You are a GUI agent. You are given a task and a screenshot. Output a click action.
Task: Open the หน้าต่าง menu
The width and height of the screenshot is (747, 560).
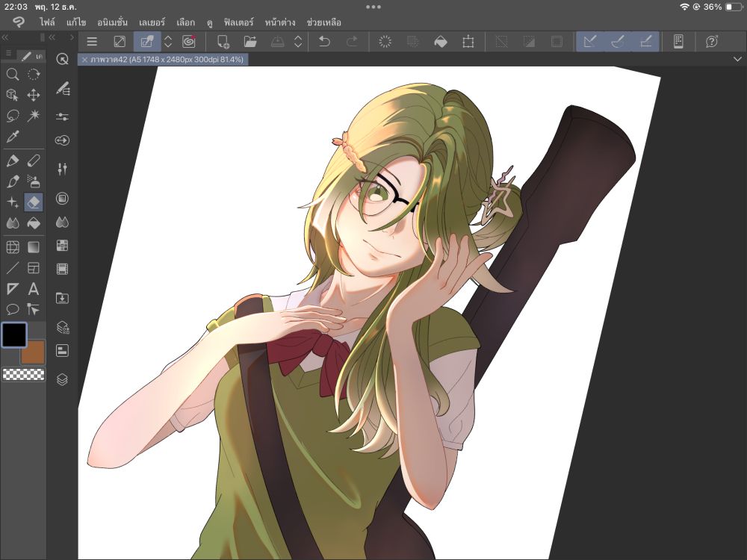point(280,22)
